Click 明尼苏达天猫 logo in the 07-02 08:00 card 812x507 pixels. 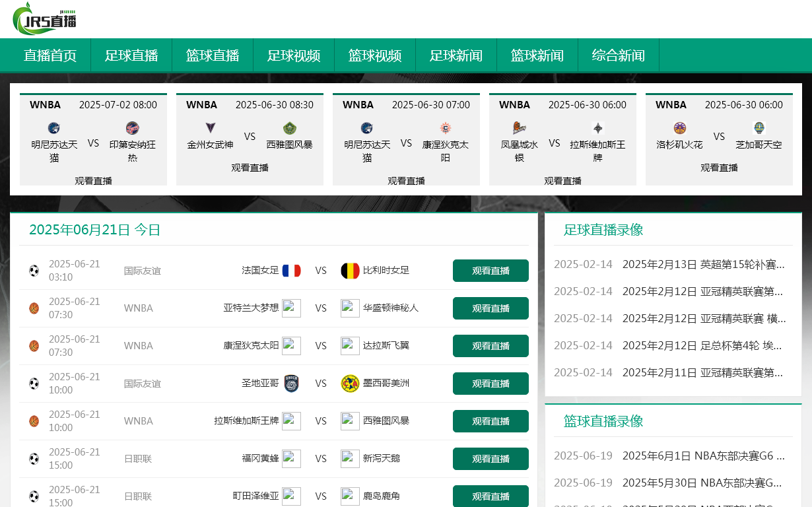(54, 128)
